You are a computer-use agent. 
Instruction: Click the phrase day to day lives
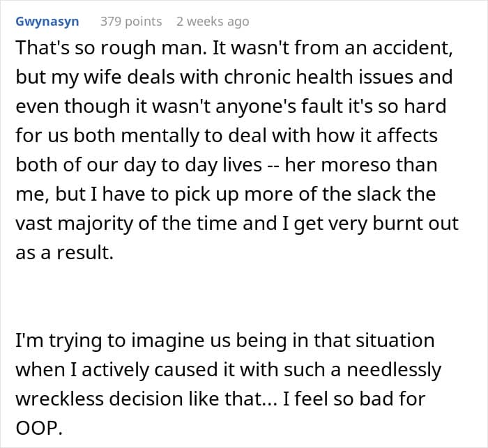pos(192,165)
